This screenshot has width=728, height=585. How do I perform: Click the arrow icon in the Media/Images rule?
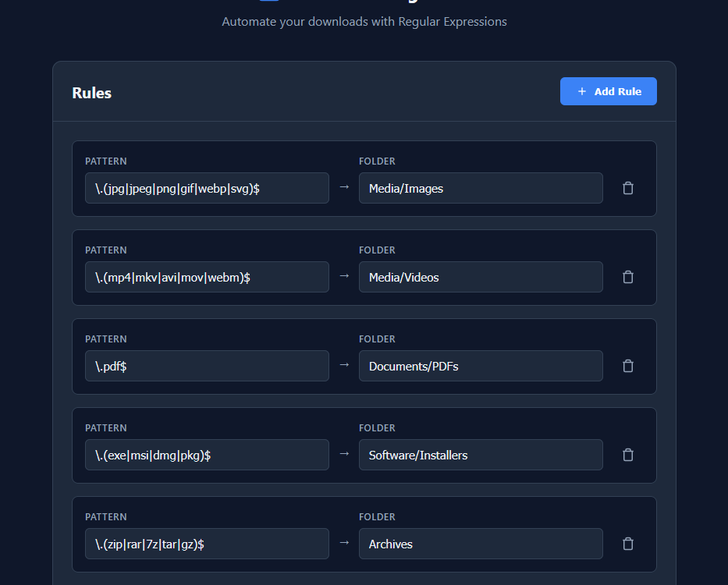click(344, 187)
